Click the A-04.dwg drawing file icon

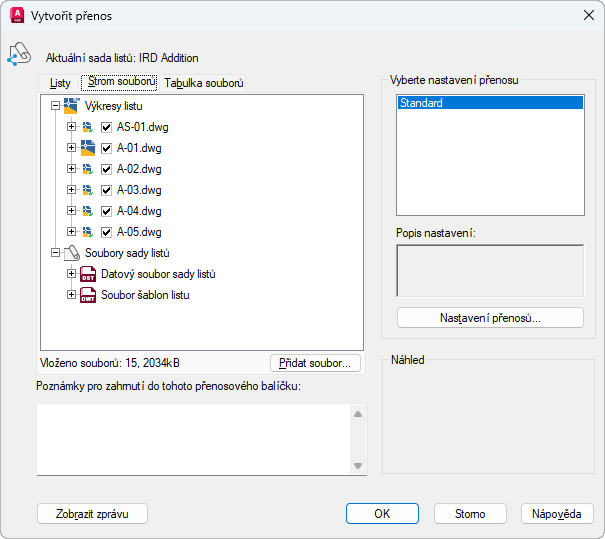tap(88, 211)
